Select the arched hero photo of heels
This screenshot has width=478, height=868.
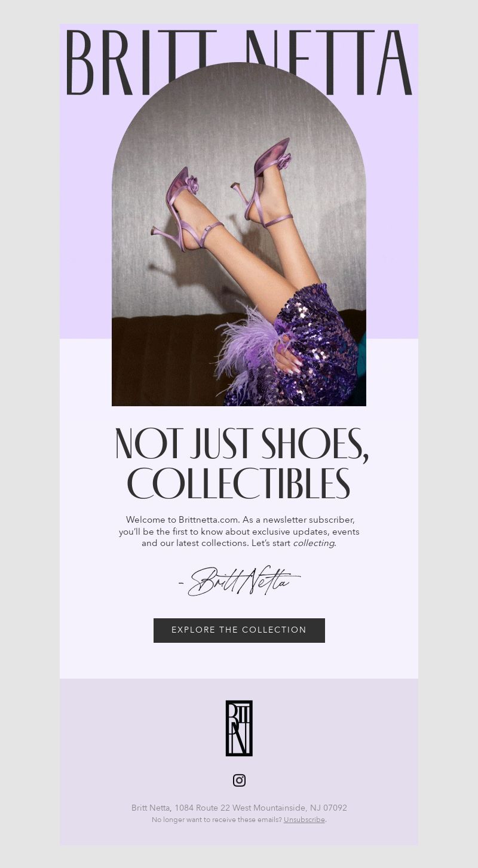239,234
